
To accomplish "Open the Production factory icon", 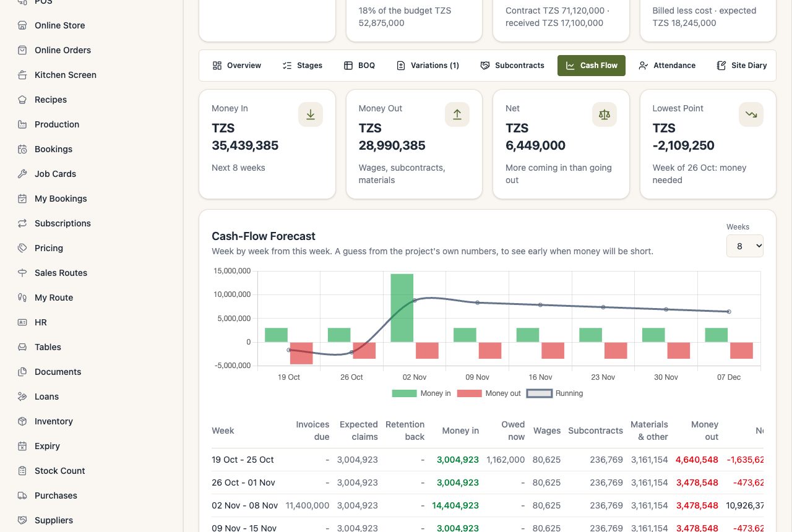I will [22, 124].
